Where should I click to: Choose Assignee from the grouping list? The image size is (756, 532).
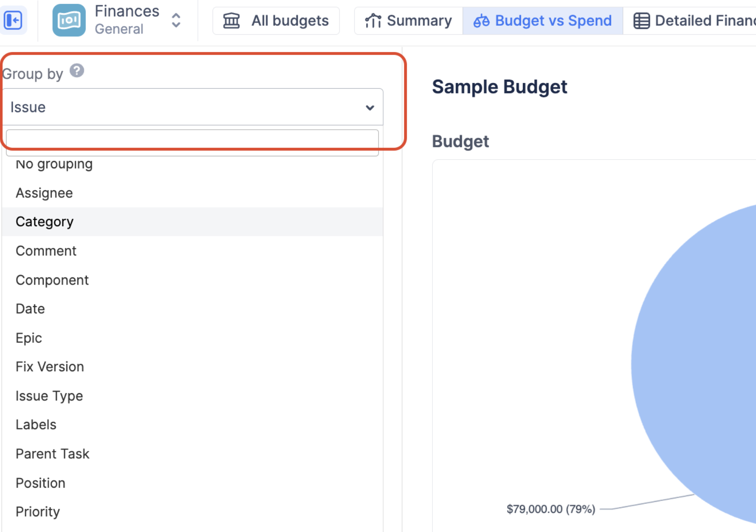[x=44, y=193]
